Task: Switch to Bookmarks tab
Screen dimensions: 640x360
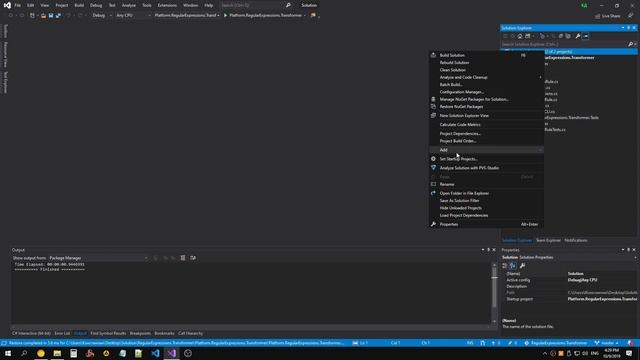Action: pos(164,333)
